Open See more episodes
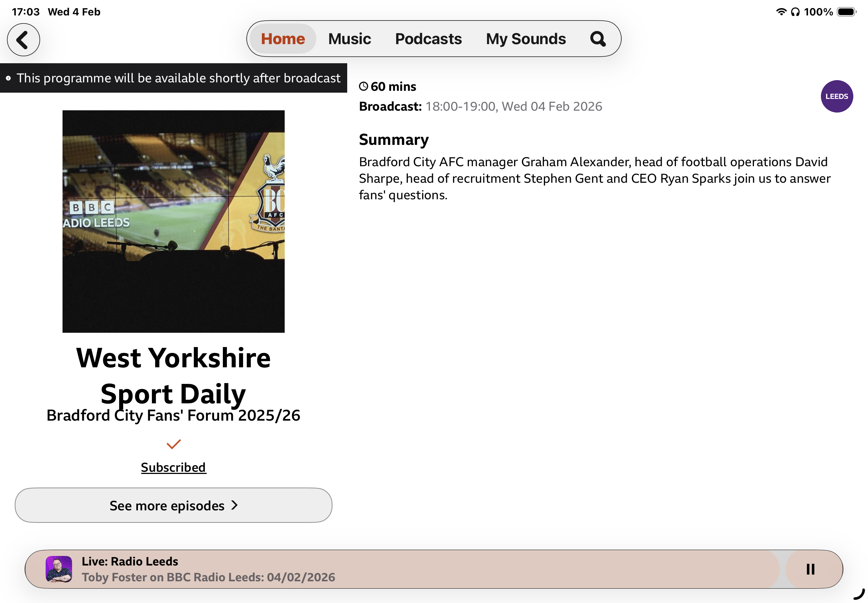Image resolution: width=868 pixels, height=603 pixels. coord(174,505)
